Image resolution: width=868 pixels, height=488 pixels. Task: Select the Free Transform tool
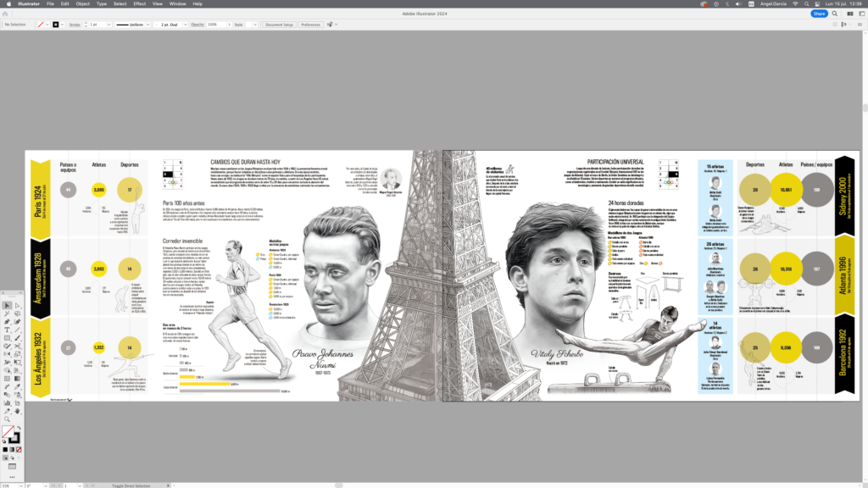tap(18, 363)
